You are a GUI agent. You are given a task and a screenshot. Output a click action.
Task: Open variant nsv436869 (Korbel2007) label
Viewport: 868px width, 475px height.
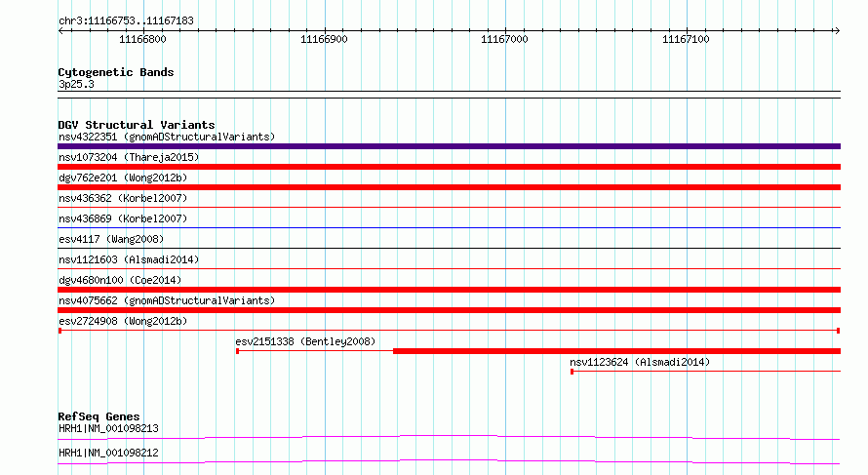[x=123, y=218]
